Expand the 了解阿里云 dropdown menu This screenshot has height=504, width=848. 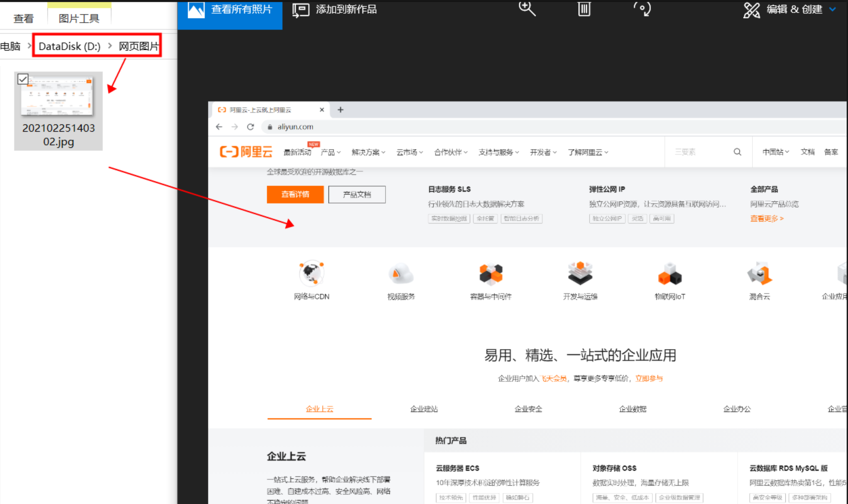(x=588, y=153)
